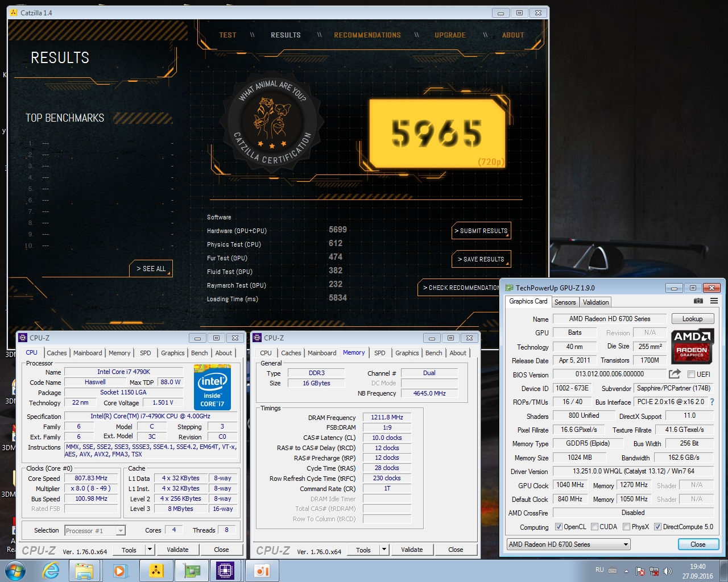This screenshot has width=728, height=582.
Task: Open the orange app on taskbar
Action: pos(262,571)
